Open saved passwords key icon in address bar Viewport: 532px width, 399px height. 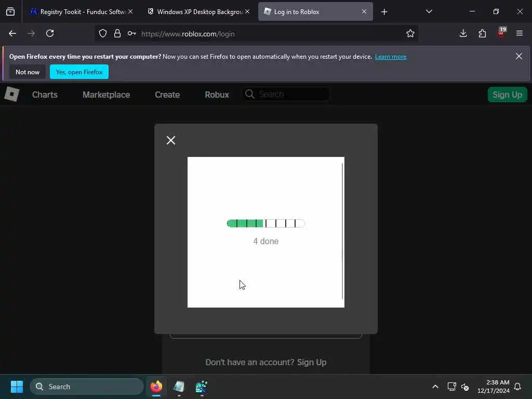coord(132,34)
